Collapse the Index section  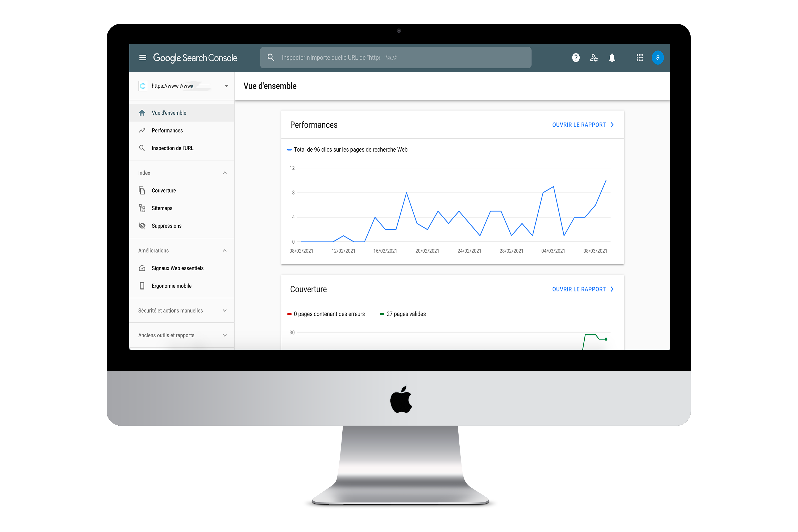click(225, 173)
